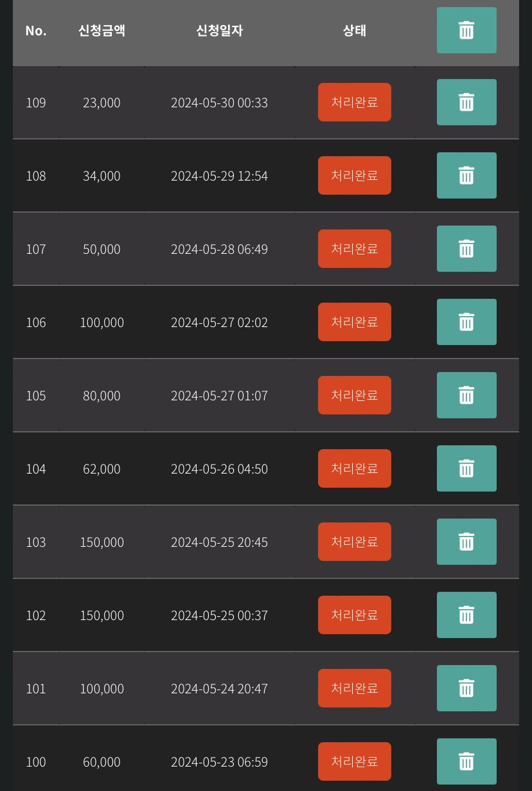
Task: Delete entry No. 102 with trash icon
Action: click(466, 615)
